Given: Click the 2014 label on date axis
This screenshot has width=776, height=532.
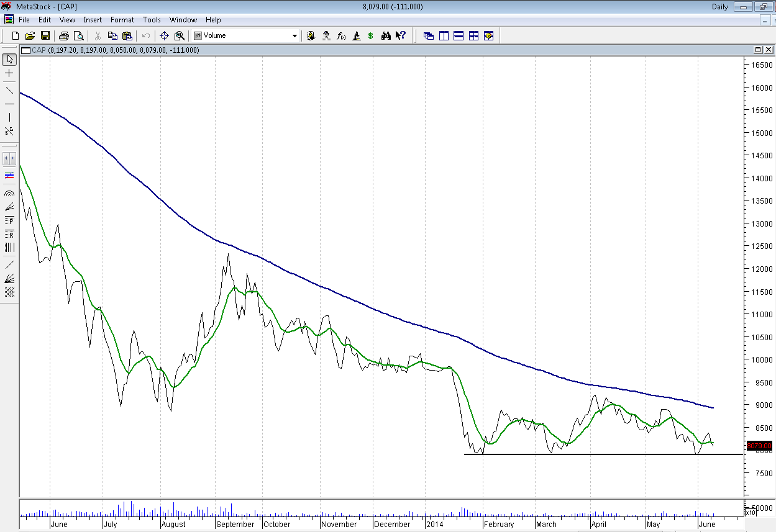Looking at the screenshot, I should (435, 525).
